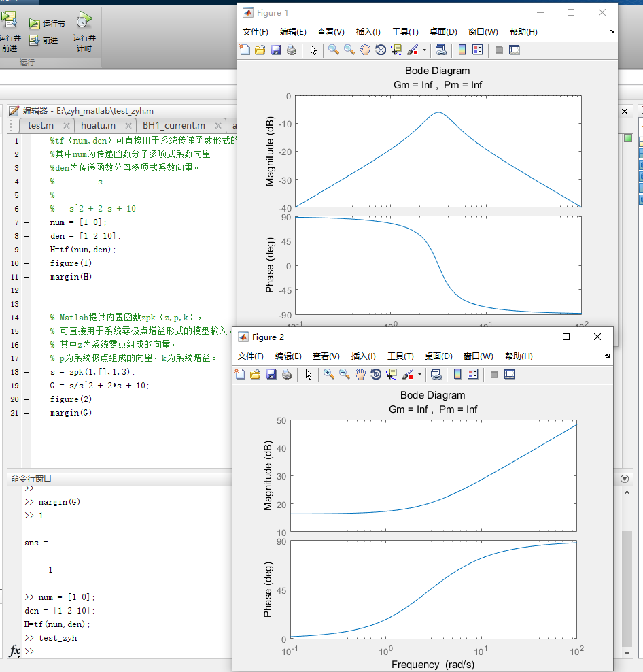This screenshot has width=643, height=672.
Task: Click command window scrollbar down arrow
Action: pos(627,653)
